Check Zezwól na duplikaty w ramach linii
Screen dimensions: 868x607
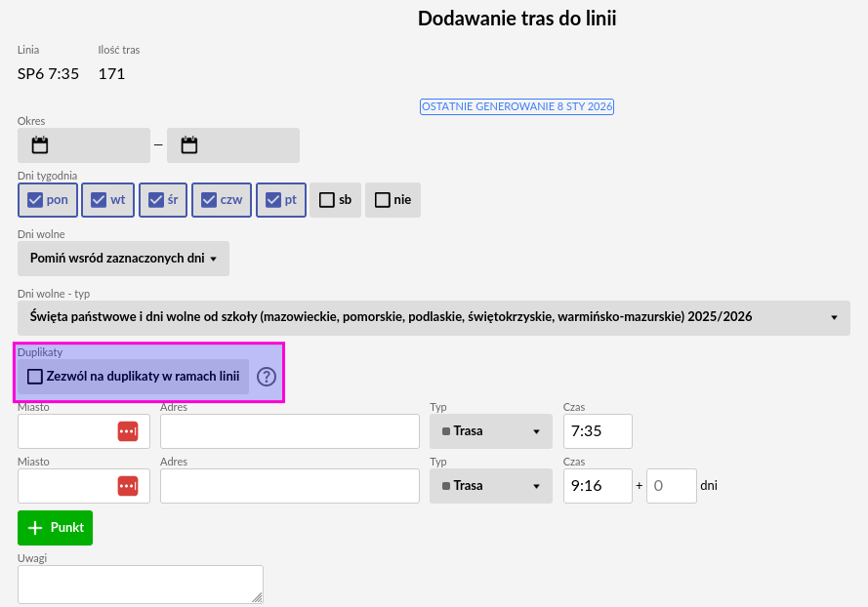tap(36, 377)
